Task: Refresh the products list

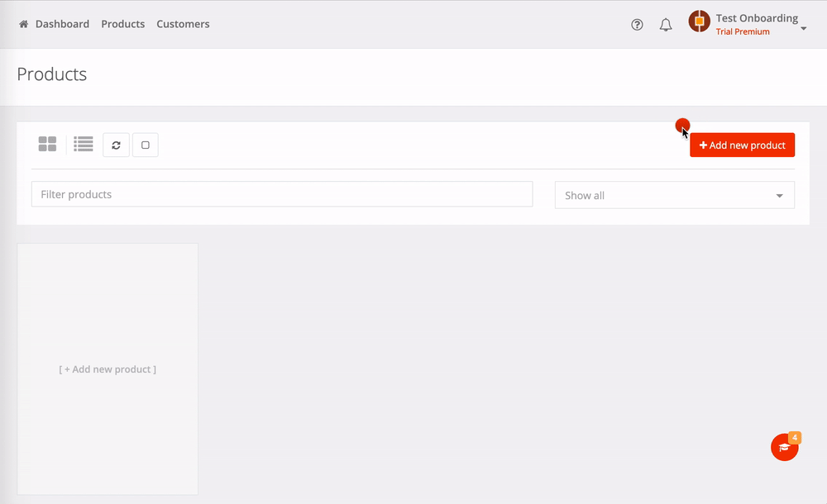Action: coord(116,145)
